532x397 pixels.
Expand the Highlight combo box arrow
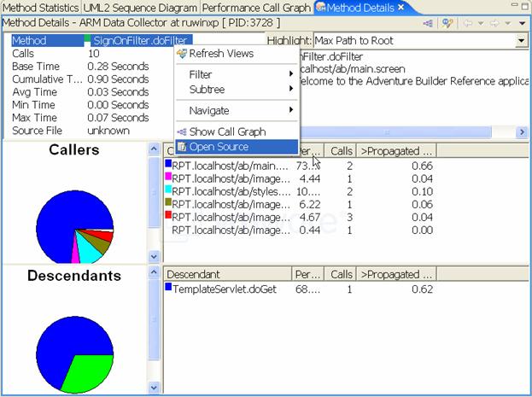point(521,41)
